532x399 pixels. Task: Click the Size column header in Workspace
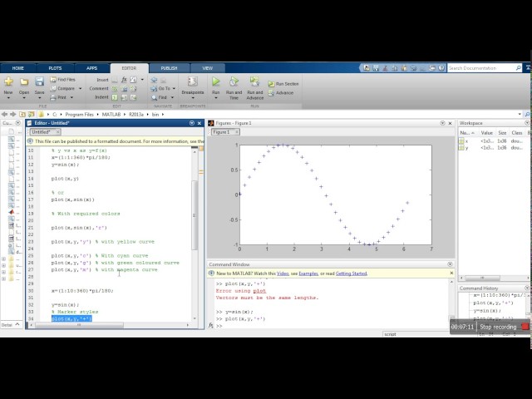502,133
